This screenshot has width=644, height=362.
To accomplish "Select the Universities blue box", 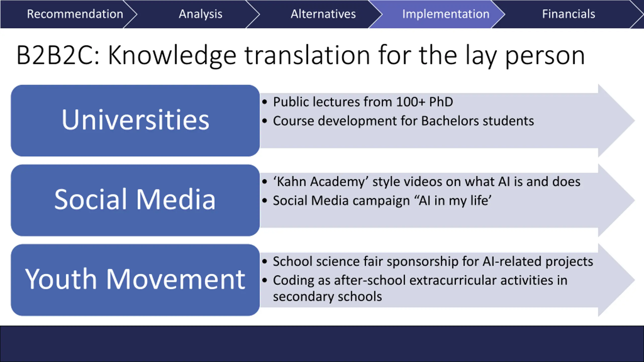I will [135, 120].
